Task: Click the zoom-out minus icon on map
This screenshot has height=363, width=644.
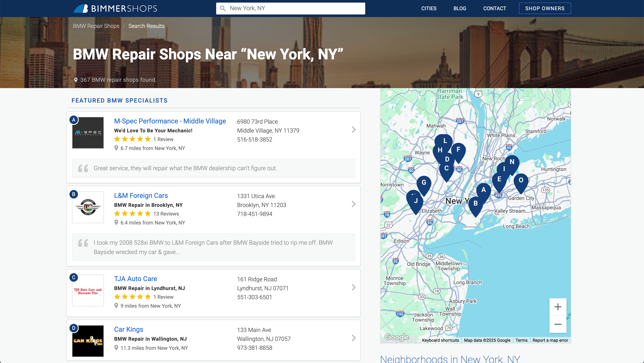Action: [x=558, y=324]
